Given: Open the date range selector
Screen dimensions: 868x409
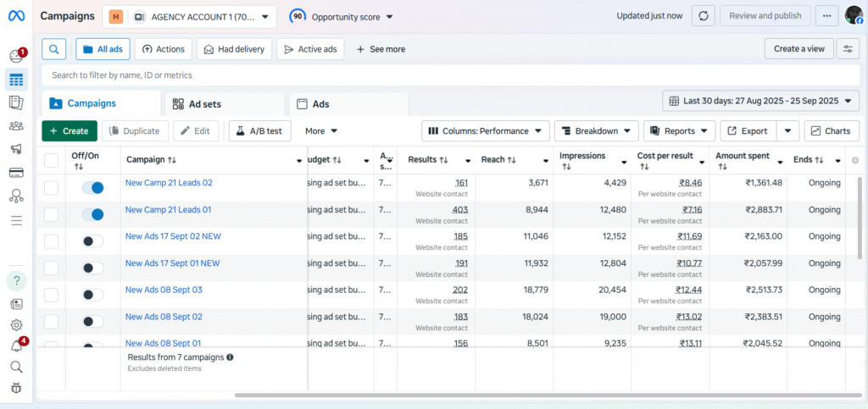Looking at the screenshot, I should [760, 101].
